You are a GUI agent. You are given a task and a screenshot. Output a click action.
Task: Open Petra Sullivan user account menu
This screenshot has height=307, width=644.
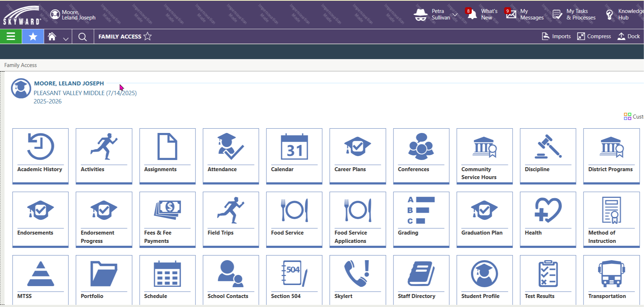point(435,14)
